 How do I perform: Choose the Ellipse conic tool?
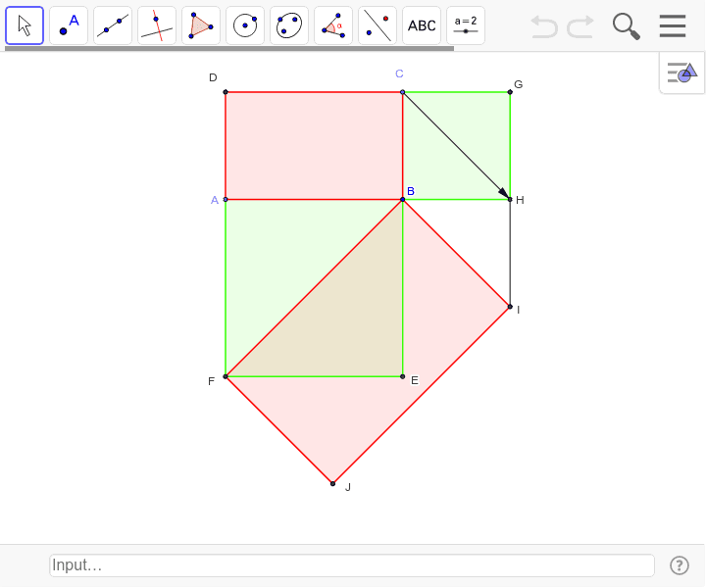(289, 25)
